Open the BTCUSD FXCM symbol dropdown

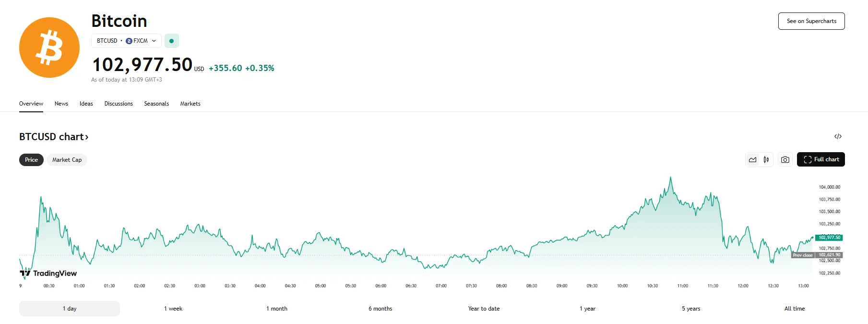click(x=126, y=41)
